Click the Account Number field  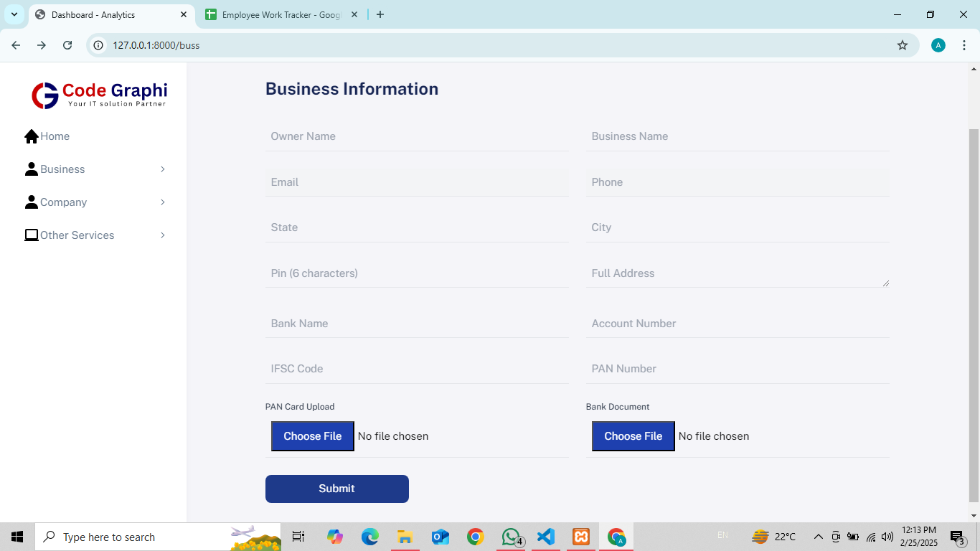pyautogui.click(x=738, y=324)
